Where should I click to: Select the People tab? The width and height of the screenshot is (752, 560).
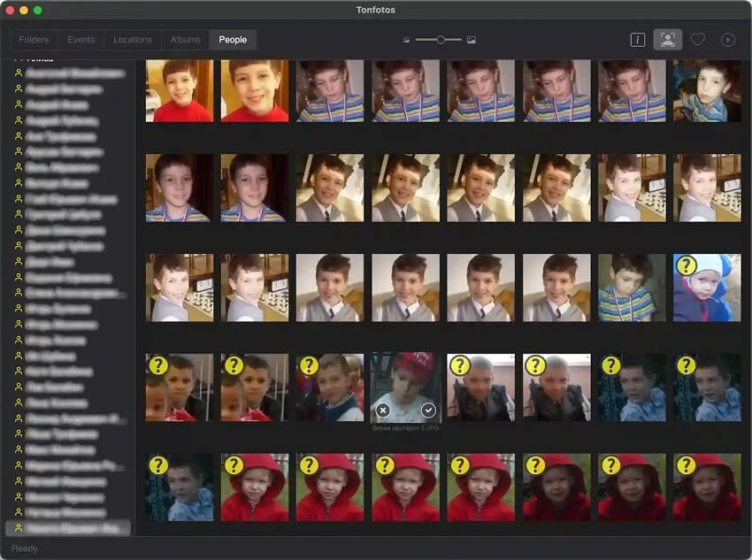233,40
